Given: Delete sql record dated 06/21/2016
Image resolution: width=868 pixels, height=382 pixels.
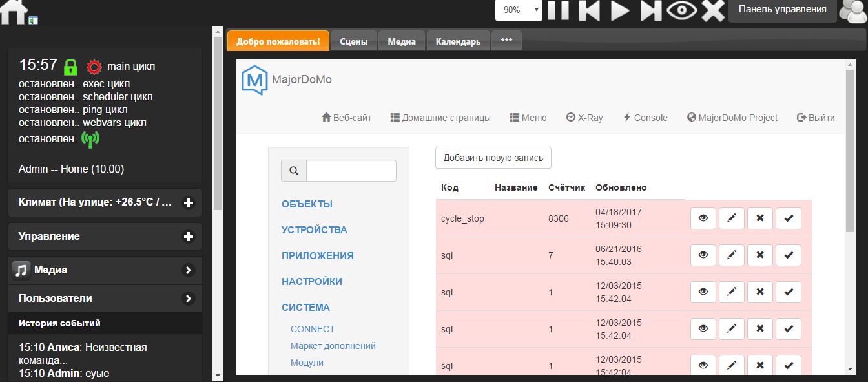Looking at the screenshot, I should tap(760, 255).
